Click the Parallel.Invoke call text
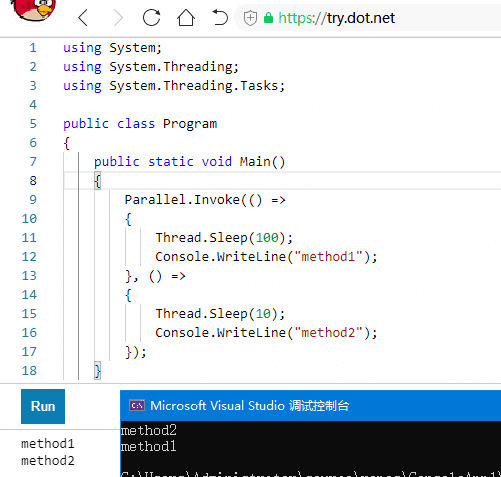The image size is (501, 477). coord(182,200)
